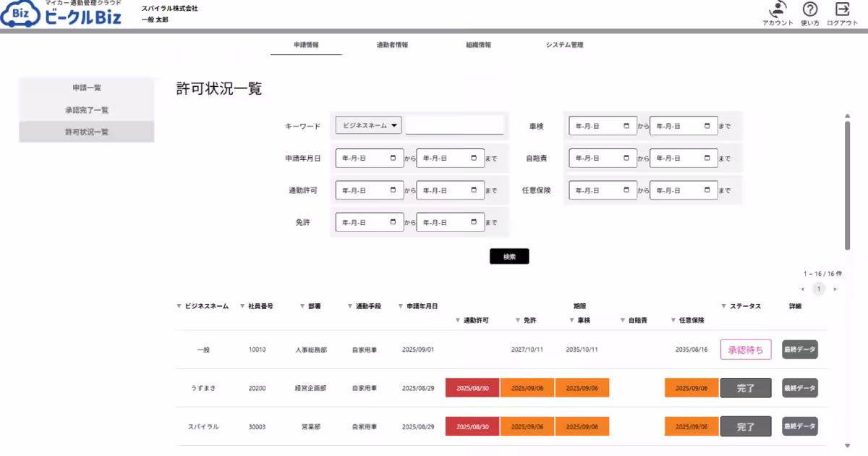Expand the 申請年月日 column filter

(399, 306)
